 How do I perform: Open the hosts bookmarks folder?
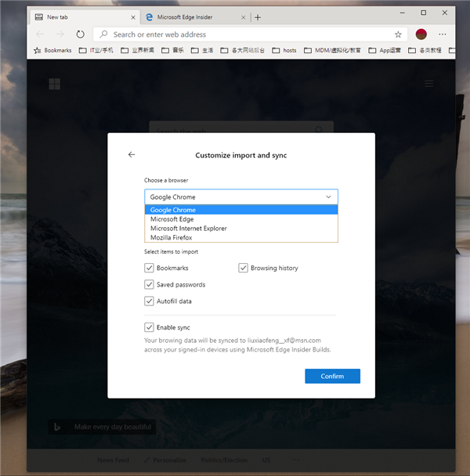[x=284, y=50]
